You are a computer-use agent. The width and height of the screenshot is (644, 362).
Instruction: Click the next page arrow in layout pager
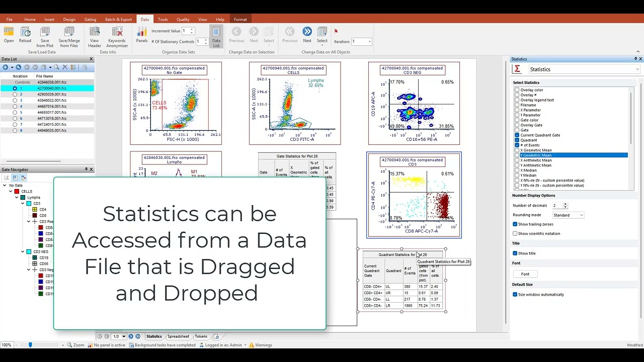[x=131, y=336]
